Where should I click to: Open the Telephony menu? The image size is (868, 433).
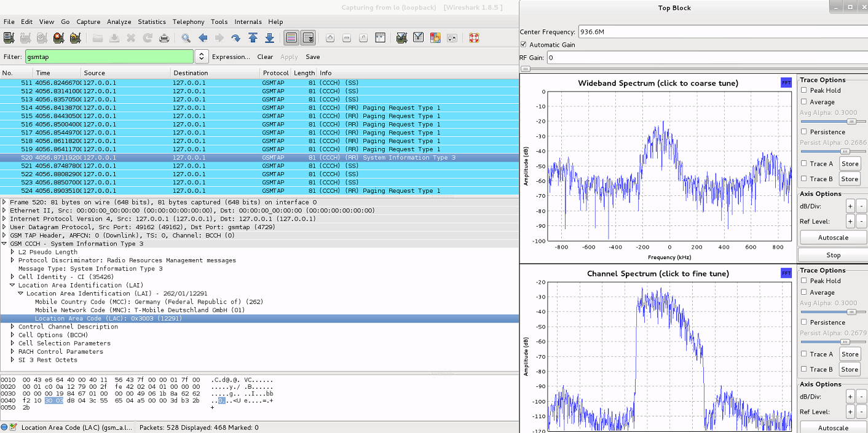[188, 21]
